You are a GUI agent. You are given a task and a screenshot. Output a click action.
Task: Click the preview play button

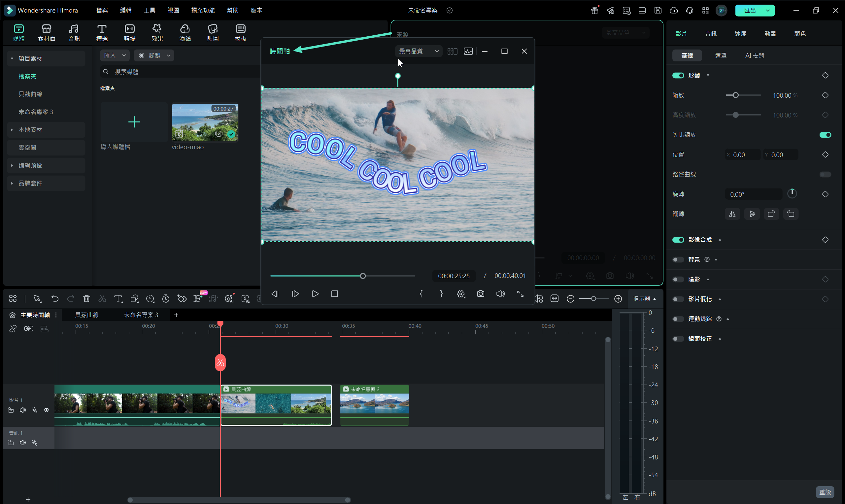coord(315,294)
